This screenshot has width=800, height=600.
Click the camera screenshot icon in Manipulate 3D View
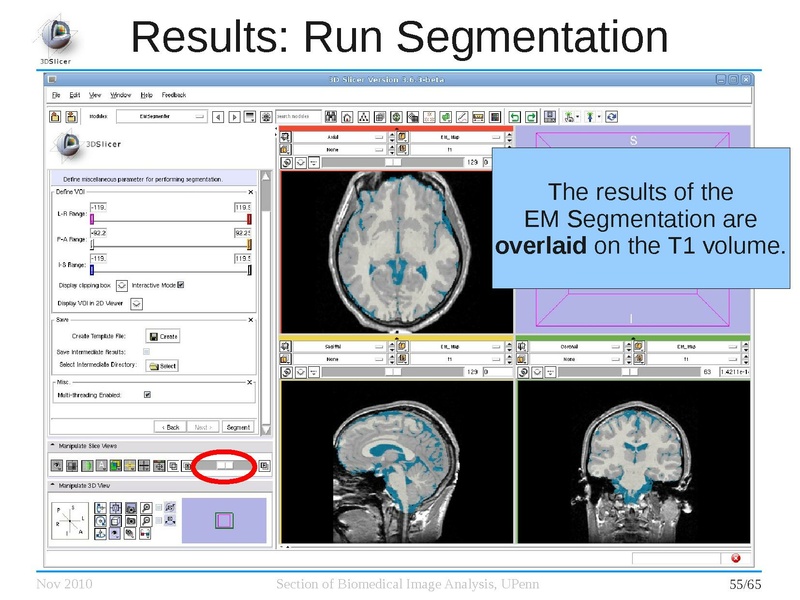click(x=132, y=520)
